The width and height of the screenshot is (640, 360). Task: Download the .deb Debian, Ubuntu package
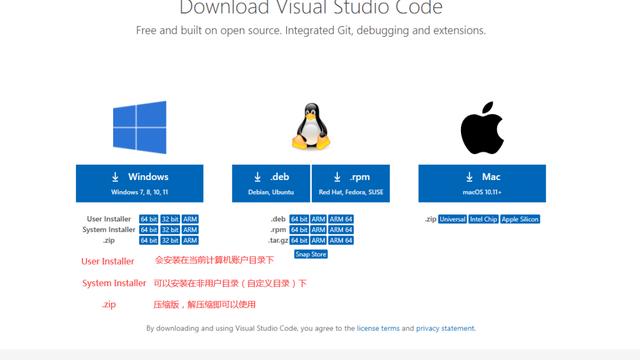tap(271, 183)
